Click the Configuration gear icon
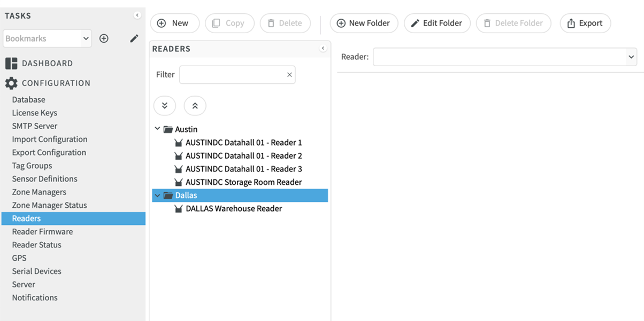 point(11,83)
